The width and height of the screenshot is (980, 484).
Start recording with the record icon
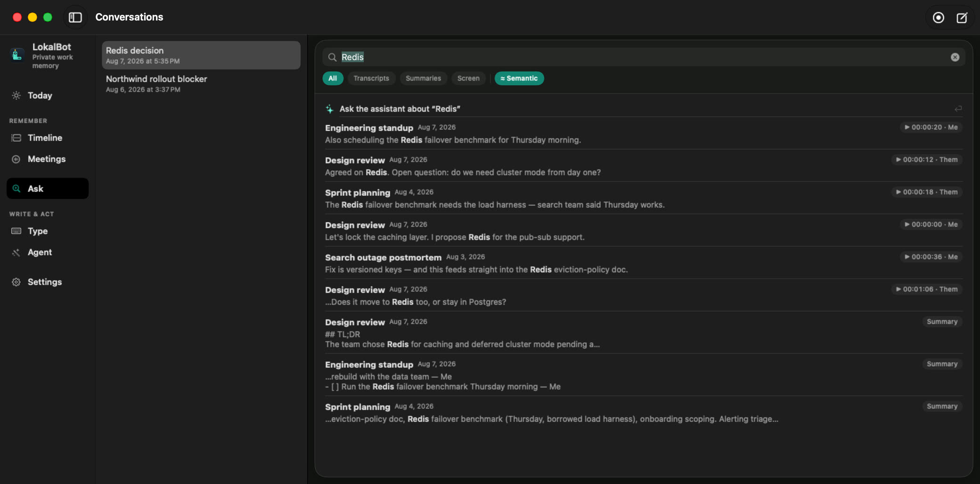(x=938, y=17)
